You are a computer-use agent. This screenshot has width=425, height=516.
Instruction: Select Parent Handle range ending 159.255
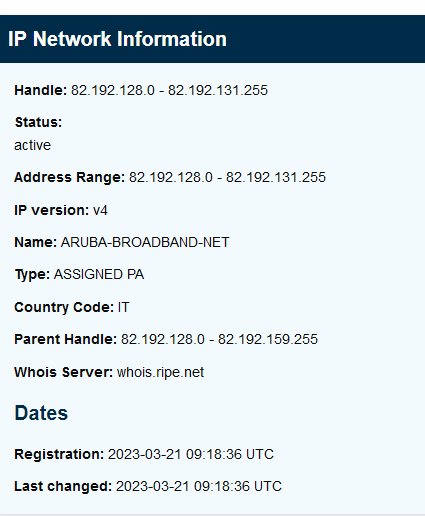tap(219, 339)
